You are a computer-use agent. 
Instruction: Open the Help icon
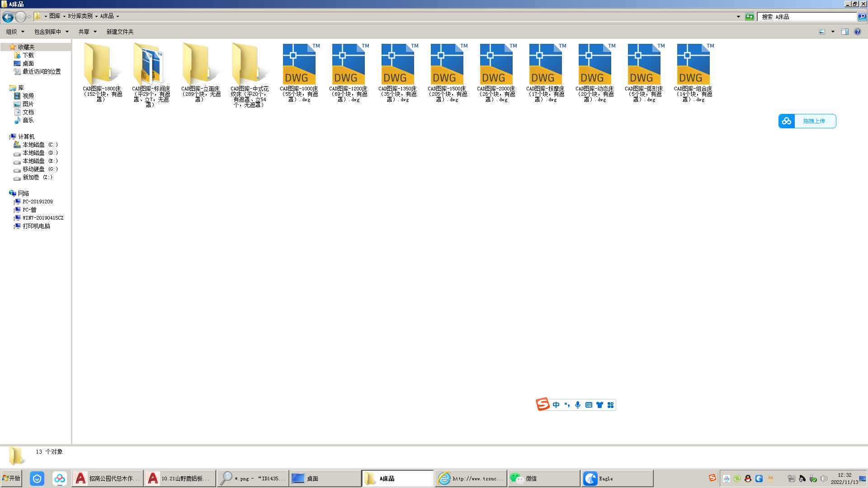coord(858,32)
